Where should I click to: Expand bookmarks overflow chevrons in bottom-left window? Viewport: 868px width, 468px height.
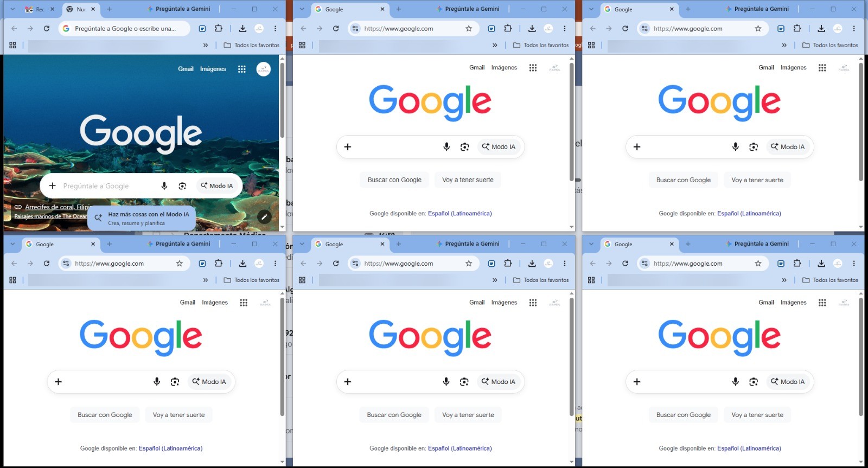pyautogui.click(x=205, y=280)
